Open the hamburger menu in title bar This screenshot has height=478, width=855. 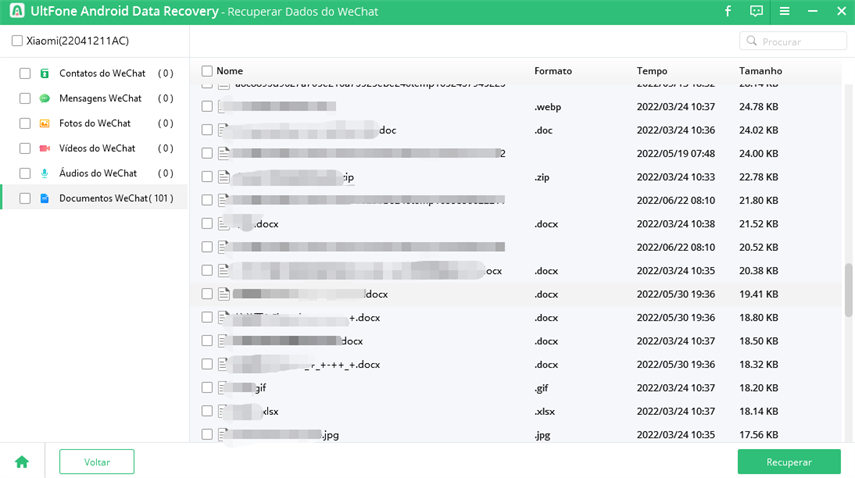[784, 12]
